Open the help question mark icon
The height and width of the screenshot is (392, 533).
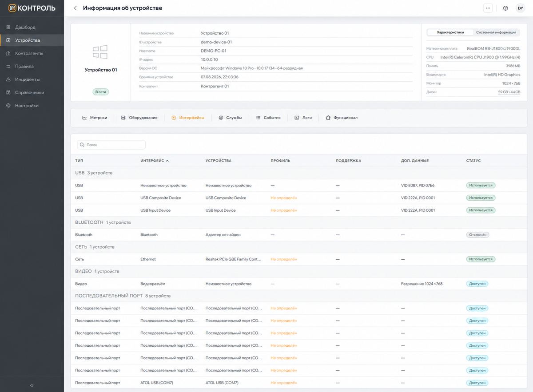tap(505, 8)
